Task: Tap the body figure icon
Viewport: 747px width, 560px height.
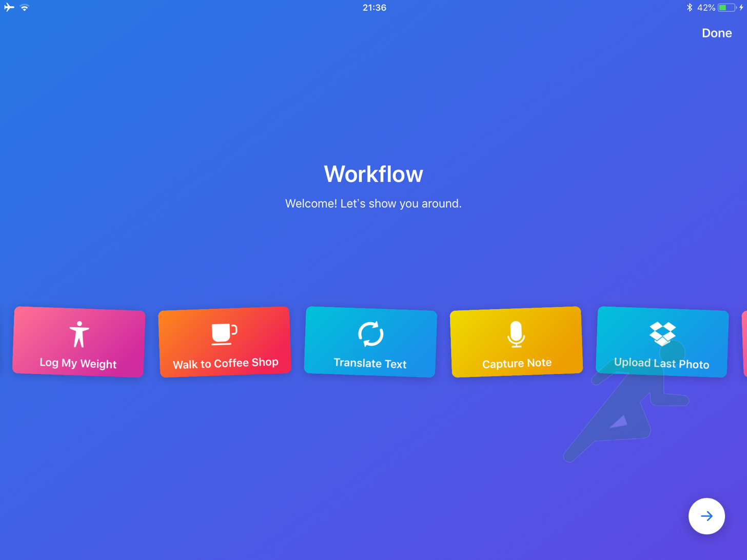Action: click(x=79, y=334)
